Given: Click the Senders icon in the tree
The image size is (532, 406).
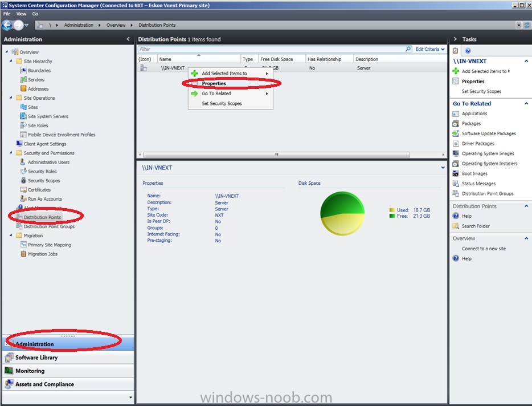Looking at the screenshot, I should pos(23,79).
